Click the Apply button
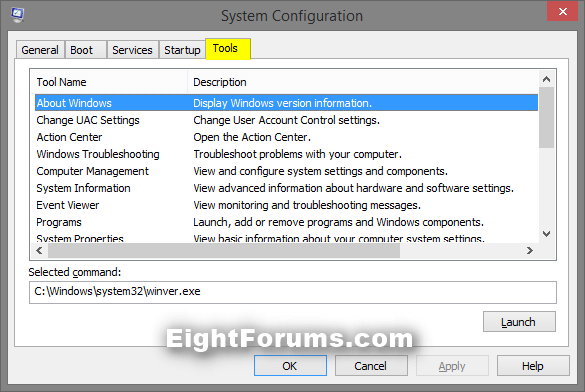This screenshot has width=585, height=392. click(x=452, y=366)
